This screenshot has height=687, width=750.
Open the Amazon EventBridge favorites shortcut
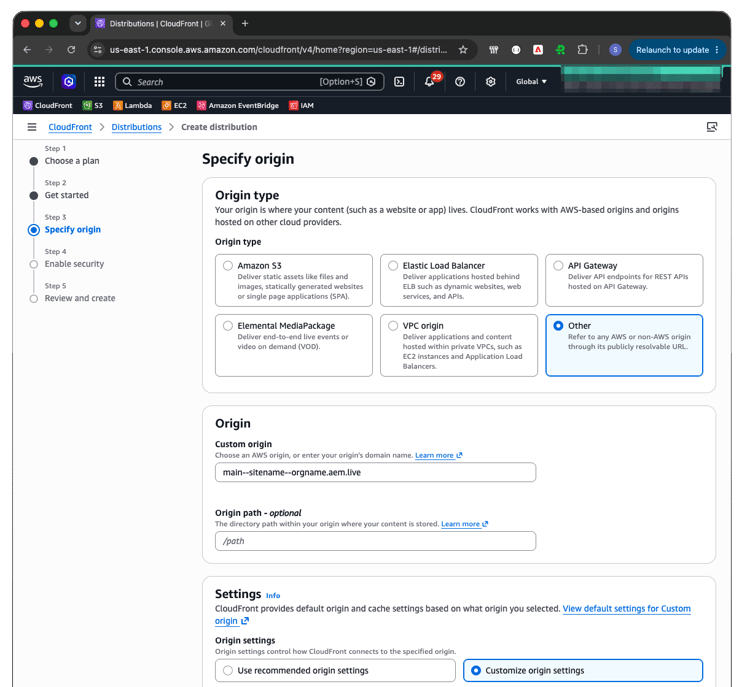(238, 105)
